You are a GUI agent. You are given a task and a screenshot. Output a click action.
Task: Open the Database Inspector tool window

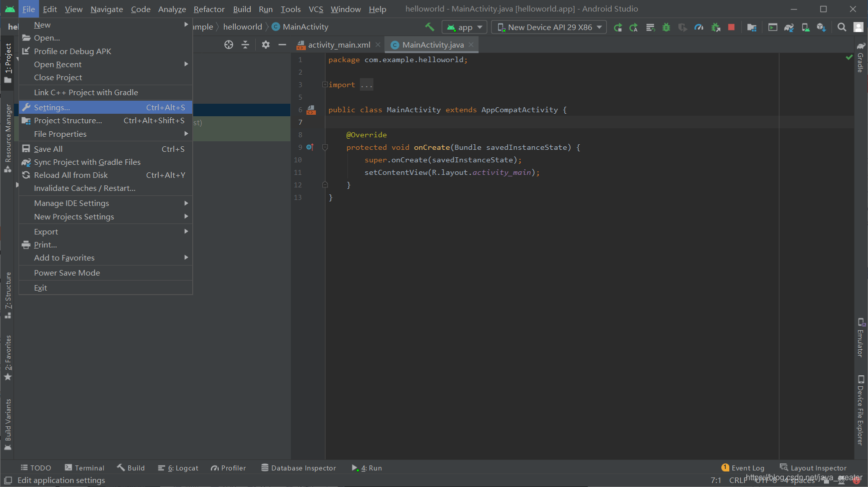pyautogui.click(x=299, y=468)
